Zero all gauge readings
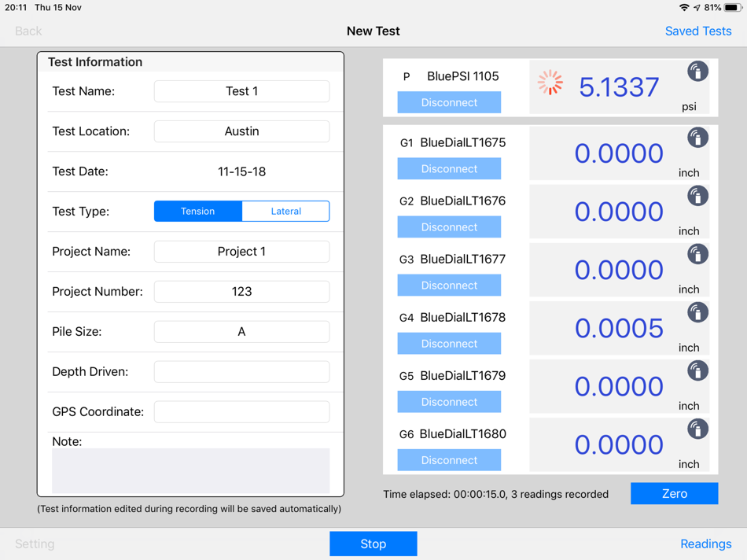Image resolution: width=747 pixels, height=560 pixels. [x=674, y=493]
